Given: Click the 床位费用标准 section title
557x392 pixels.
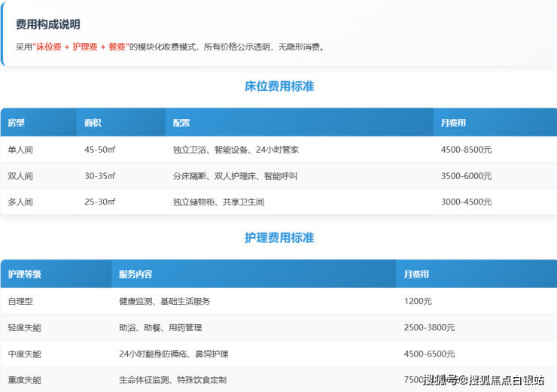Looking at the screenshot, I should click(279, 87).
